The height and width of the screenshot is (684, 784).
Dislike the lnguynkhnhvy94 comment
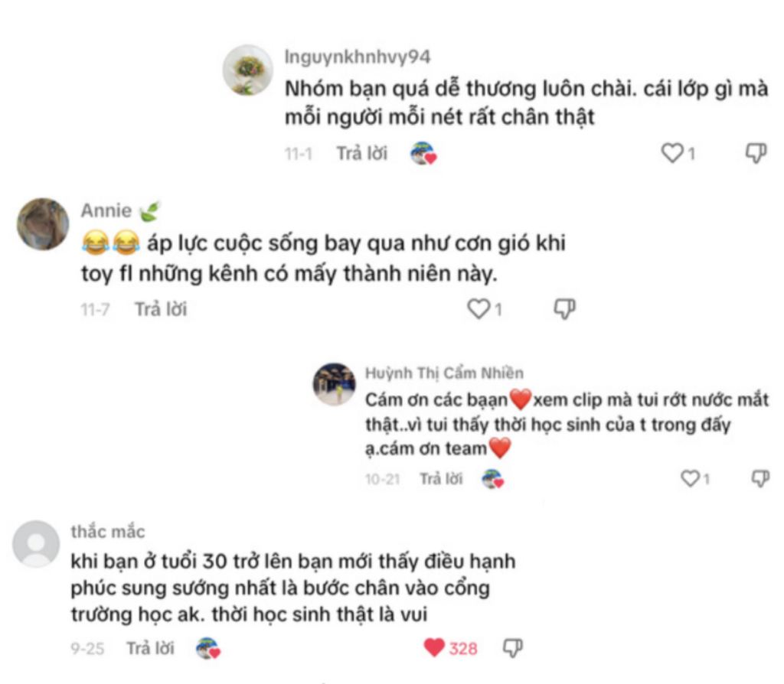[x=756, y=153]
